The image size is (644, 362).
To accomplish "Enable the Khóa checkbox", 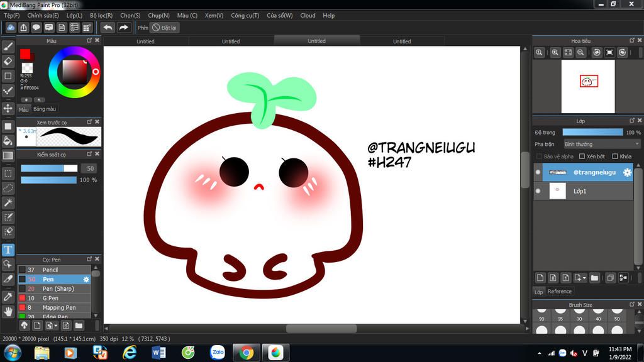I will pyautogui.click(x=615, y=156).
